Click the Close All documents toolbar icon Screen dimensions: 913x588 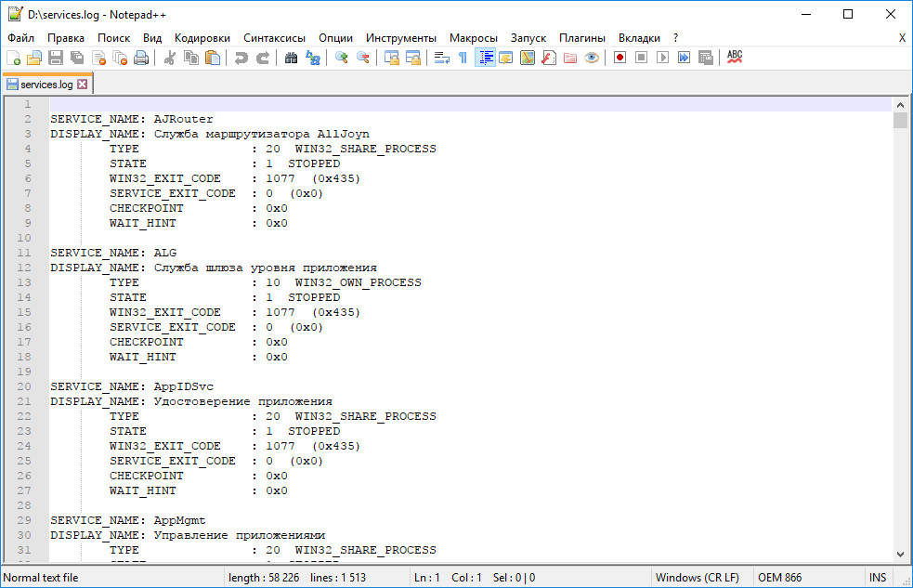coord(120,58)
